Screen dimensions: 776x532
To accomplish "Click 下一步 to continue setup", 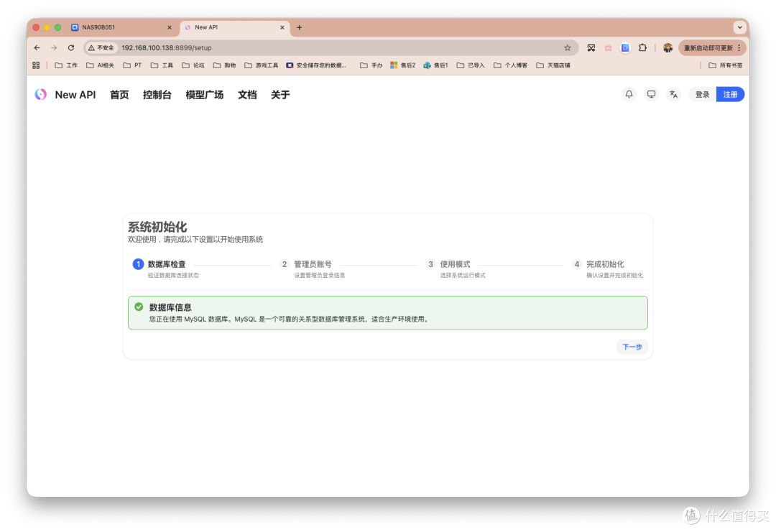I will tap(632, 347).
